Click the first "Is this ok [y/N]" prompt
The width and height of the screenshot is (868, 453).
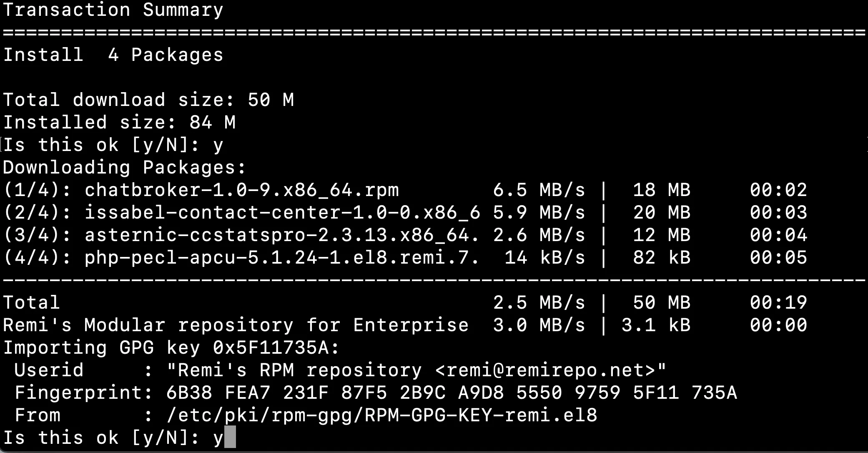pos(113,145)
